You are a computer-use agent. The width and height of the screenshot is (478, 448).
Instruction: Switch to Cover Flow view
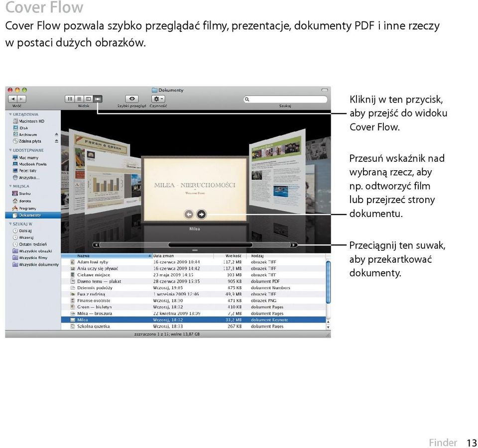pyautogui.click(x=98, y=99)
